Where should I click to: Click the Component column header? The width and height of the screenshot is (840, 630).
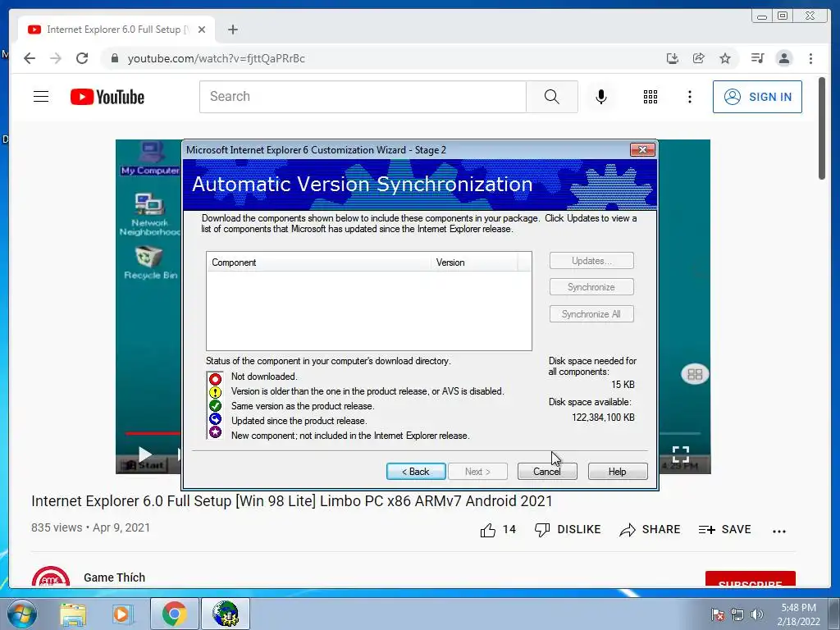[x=319, y=262]
